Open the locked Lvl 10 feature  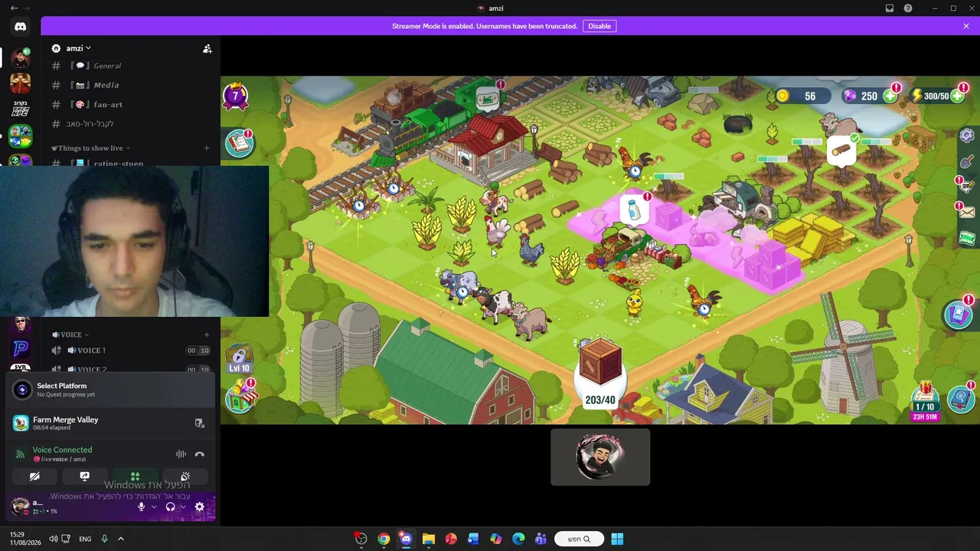tap(239, 360)
